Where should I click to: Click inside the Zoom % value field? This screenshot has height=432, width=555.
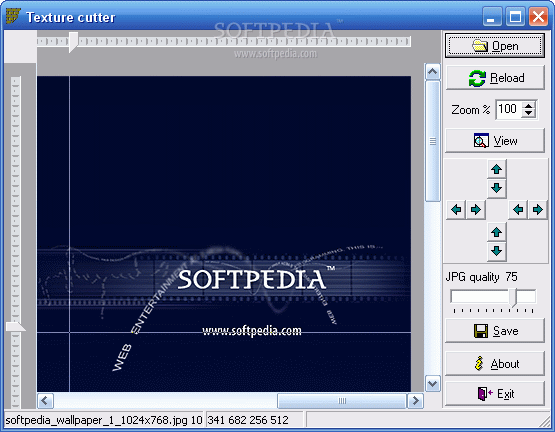pos(508,109)
